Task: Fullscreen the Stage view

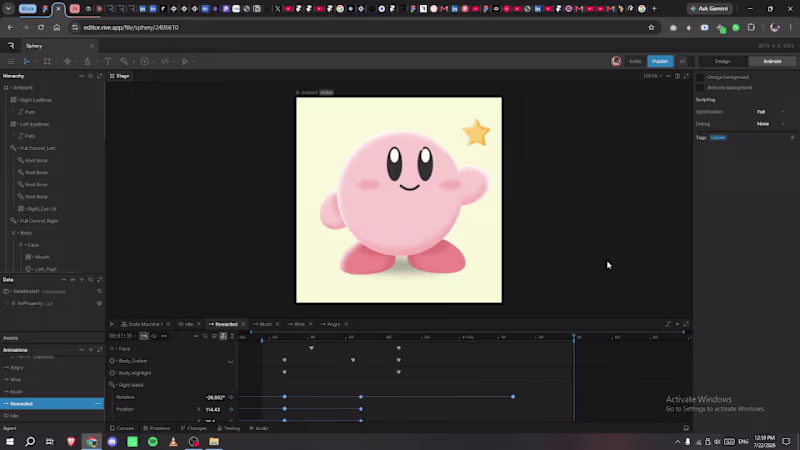Action: coord(686,76)
